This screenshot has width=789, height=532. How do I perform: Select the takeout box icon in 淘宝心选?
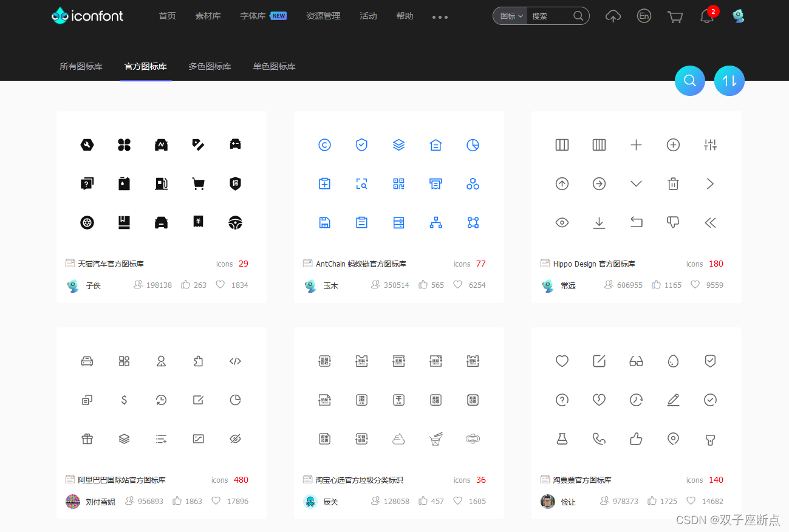(x=435, y=438)
